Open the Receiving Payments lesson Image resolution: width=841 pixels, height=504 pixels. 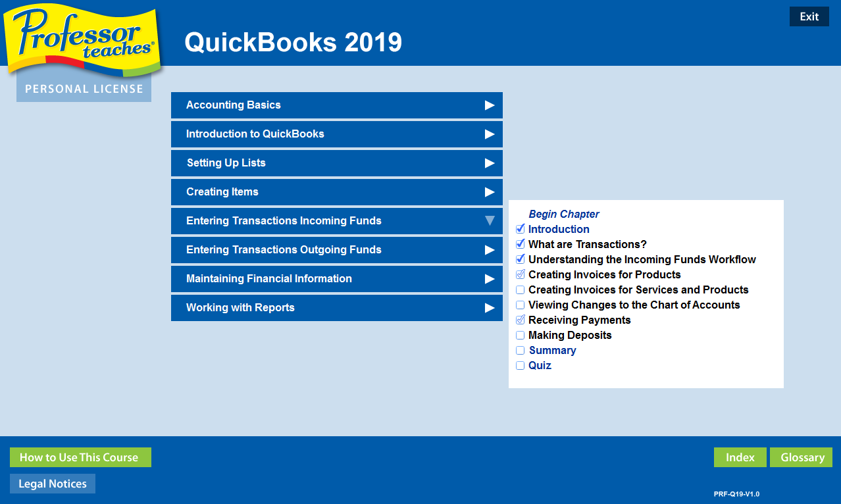(580, 320)
